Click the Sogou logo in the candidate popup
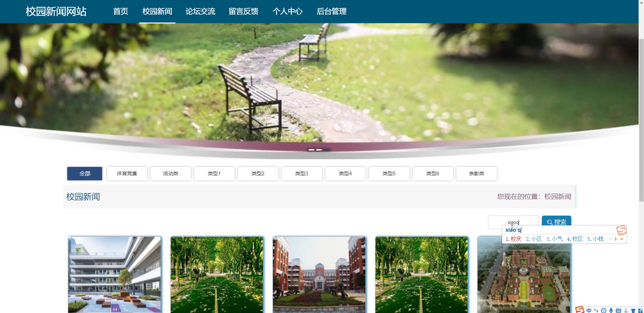This screenshot has width=644, height=313. pos(621,230)
